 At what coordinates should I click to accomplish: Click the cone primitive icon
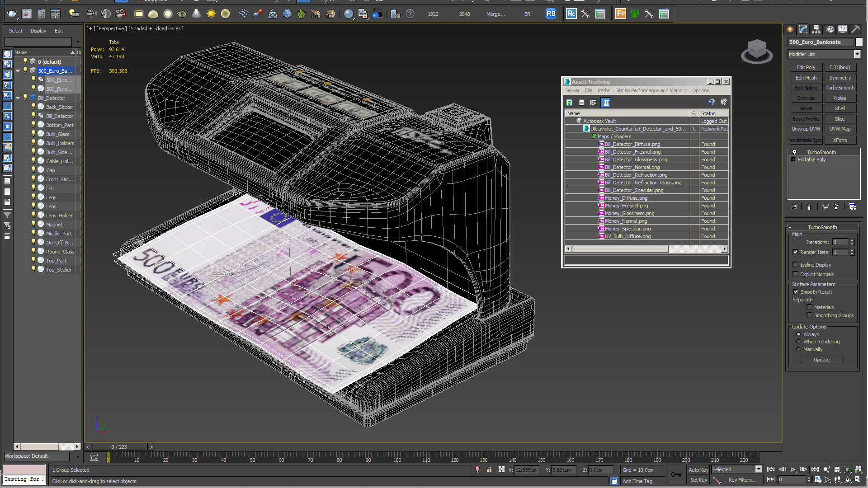[x=196, y=14]
